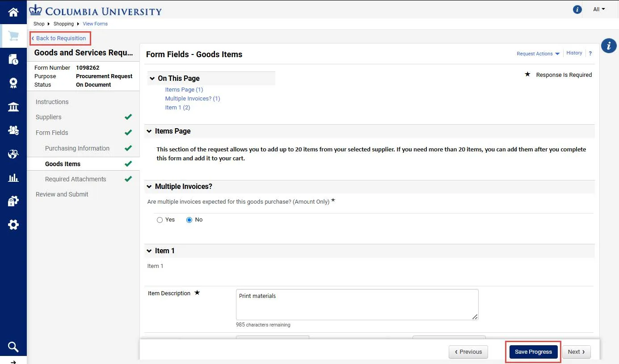Click the Save Progress button
Screen dimensions: 619x364
click(533, 352)
